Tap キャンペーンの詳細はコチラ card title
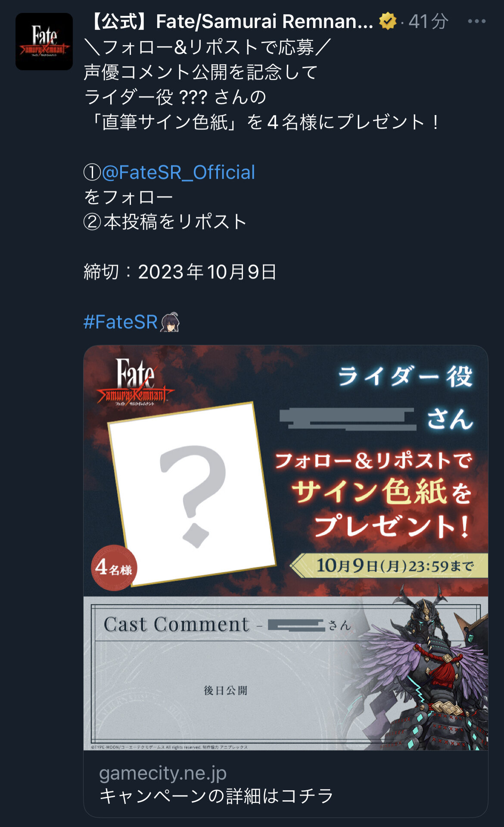This screenshot has width=504, height=827. click(217, 796)
